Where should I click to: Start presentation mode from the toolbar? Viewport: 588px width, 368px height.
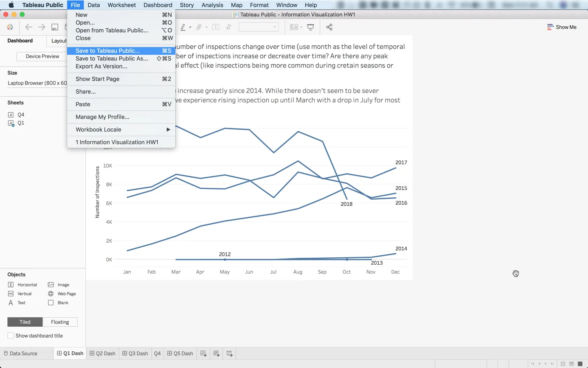pos(311,27)
